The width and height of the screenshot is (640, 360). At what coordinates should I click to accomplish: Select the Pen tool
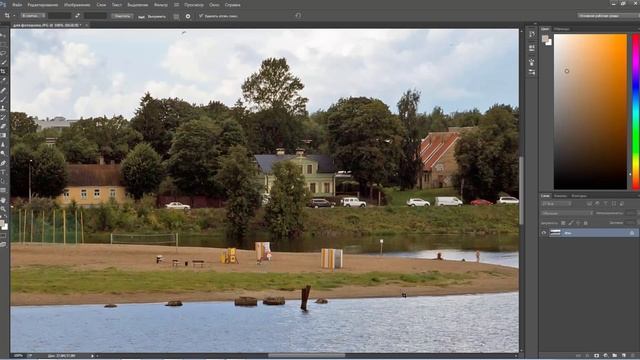pyautogui.click(x=3, y=163)
